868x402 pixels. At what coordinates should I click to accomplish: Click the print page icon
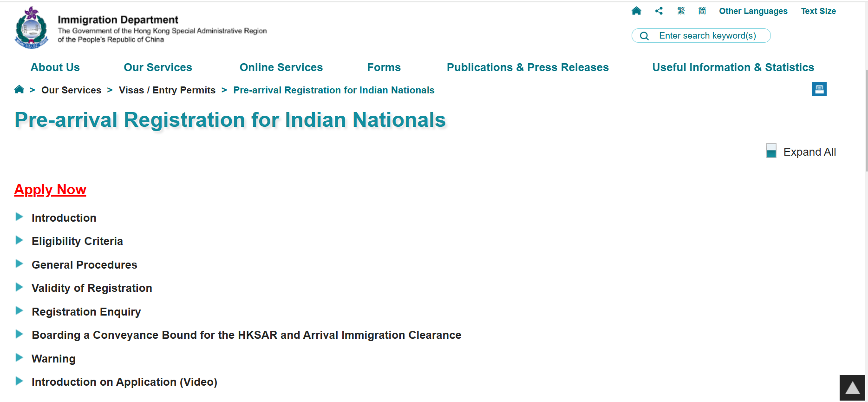pos(819,89)
